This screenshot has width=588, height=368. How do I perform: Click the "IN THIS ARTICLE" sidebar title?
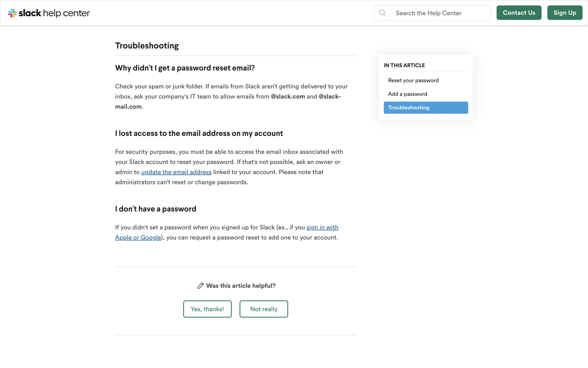(404, 65)
